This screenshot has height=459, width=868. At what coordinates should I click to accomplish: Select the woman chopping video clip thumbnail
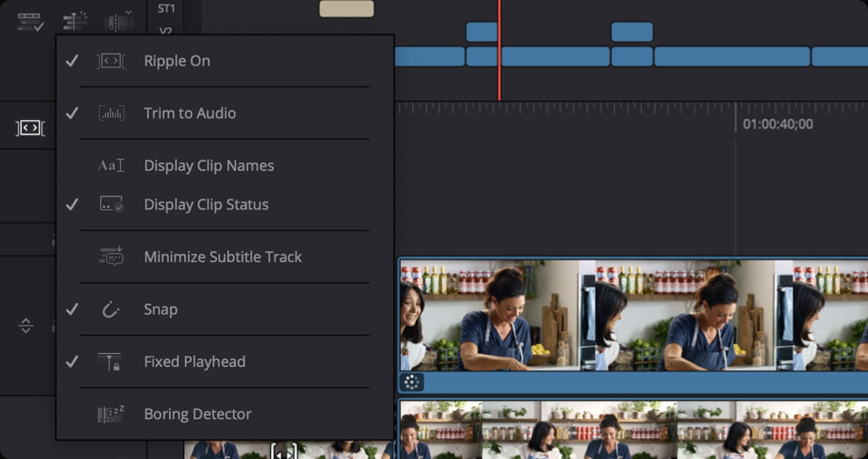tap(496, 315)
